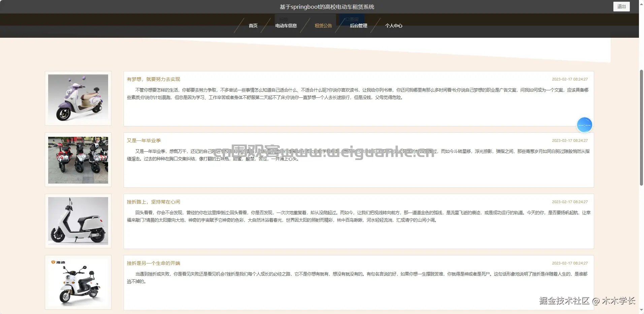Select the 租赁公告 menu item
The width and height of the screenshot is (644, 314).
point(323,26)
